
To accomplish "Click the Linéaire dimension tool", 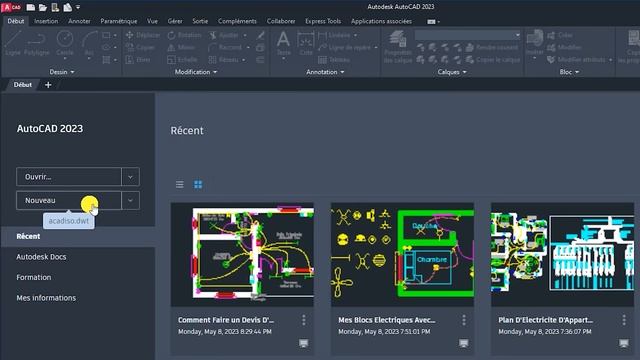I will (x=334, y=36).
